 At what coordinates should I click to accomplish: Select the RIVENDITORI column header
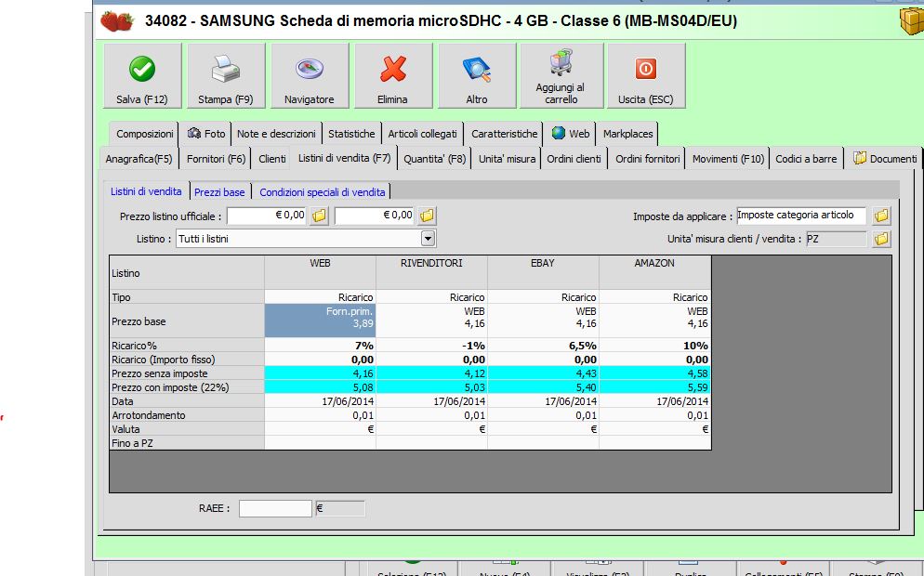432,272
